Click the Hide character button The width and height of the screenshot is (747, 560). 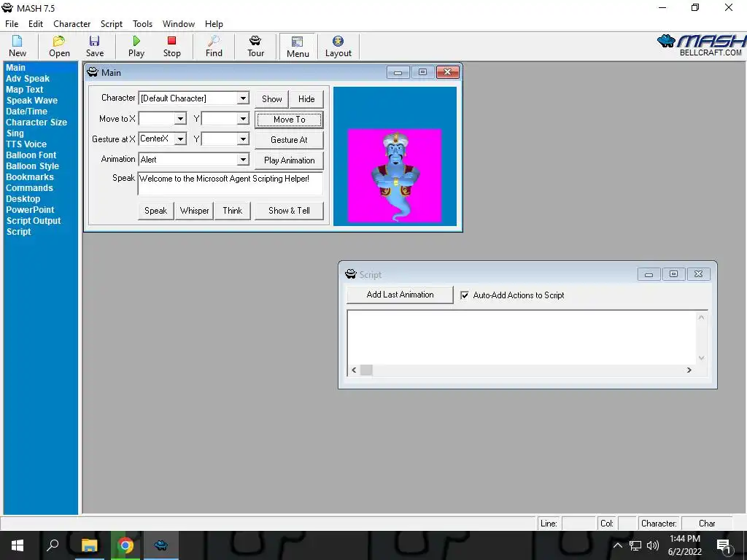(x=306, y=99)
